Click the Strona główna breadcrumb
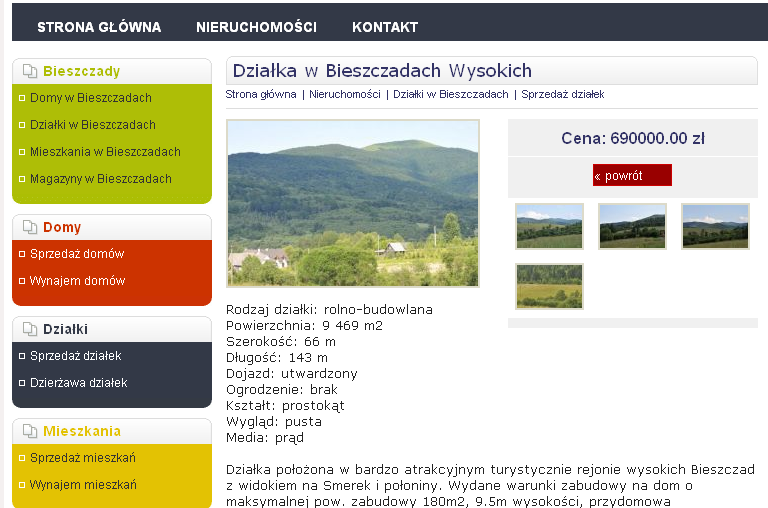 click(x=261, y=94)
